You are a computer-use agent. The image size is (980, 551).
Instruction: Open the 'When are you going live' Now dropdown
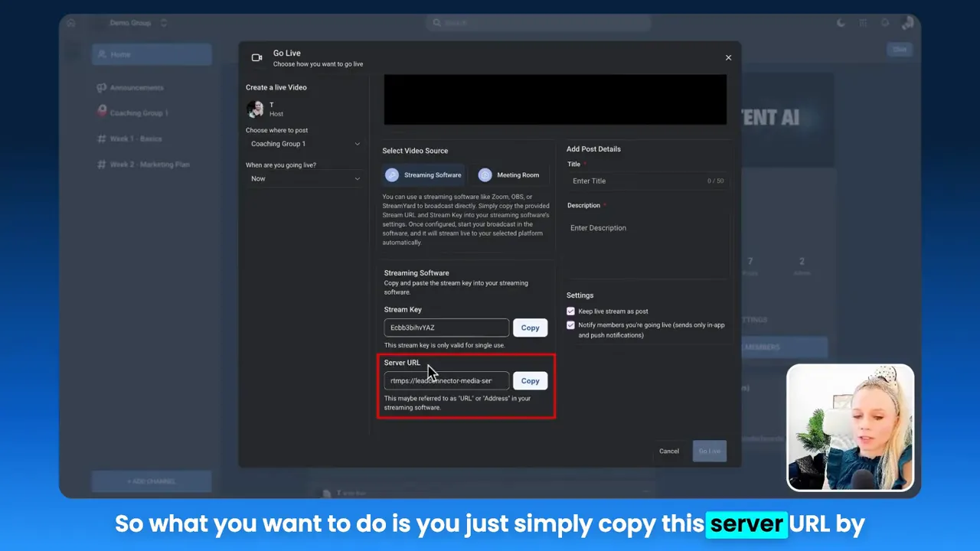click(305, 179)
